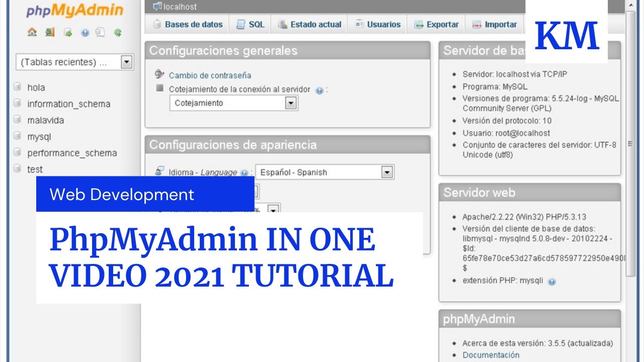Open the Cotejamiento collation dropdown

tap(233, 103)
